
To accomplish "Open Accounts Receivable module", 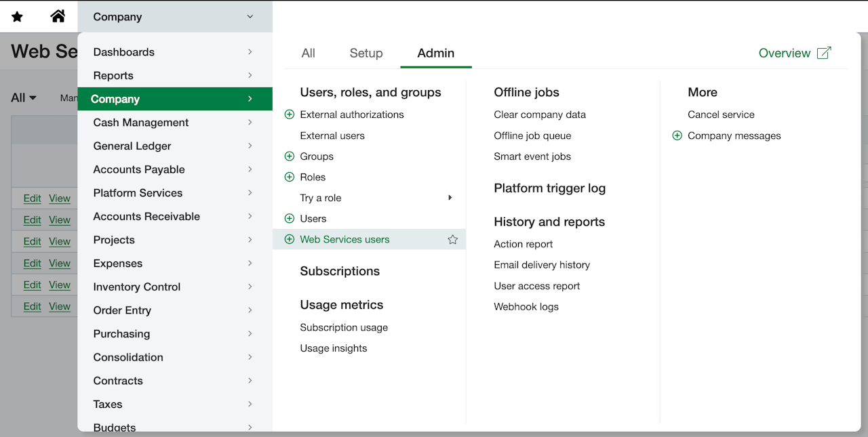I will [175, 216].
